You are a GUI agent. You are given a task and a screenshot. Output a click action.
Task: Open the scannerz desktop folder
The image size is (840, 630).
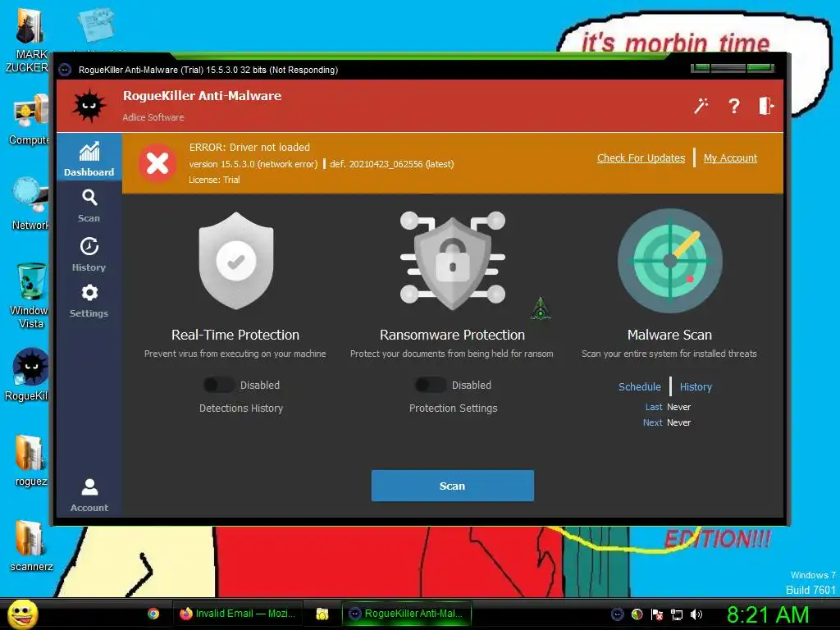point(30,546)
